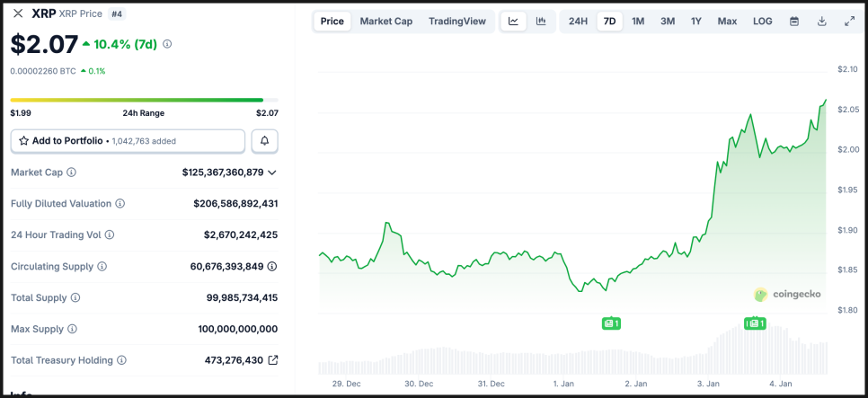868x398 pixels.
Task: Toggle LOG scale on the chart
Action: click(x=762, y=22)
